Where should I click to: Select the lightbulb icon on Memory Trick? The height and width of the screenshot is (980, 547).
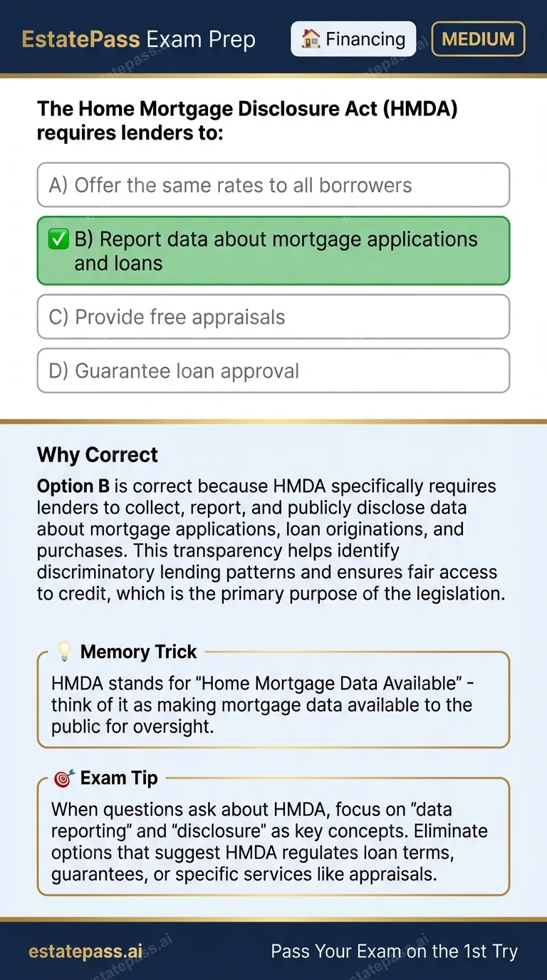pos(63,650)
